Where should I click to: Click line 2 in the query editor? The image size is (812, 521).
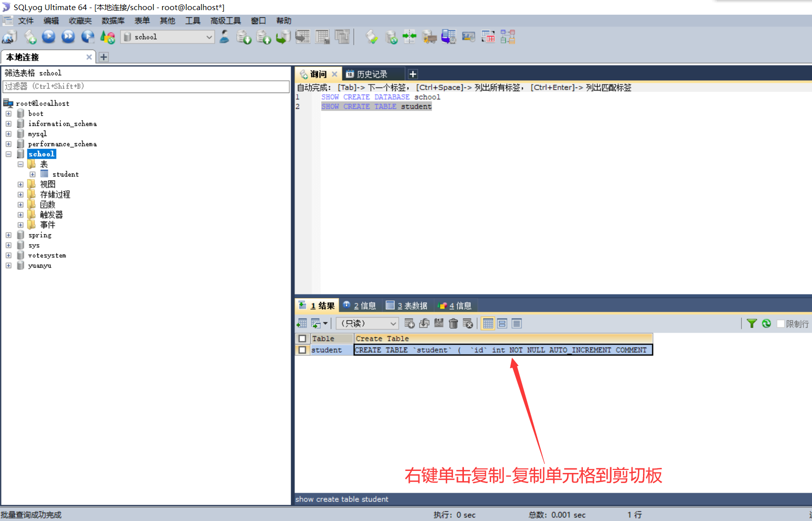(376, 107)
